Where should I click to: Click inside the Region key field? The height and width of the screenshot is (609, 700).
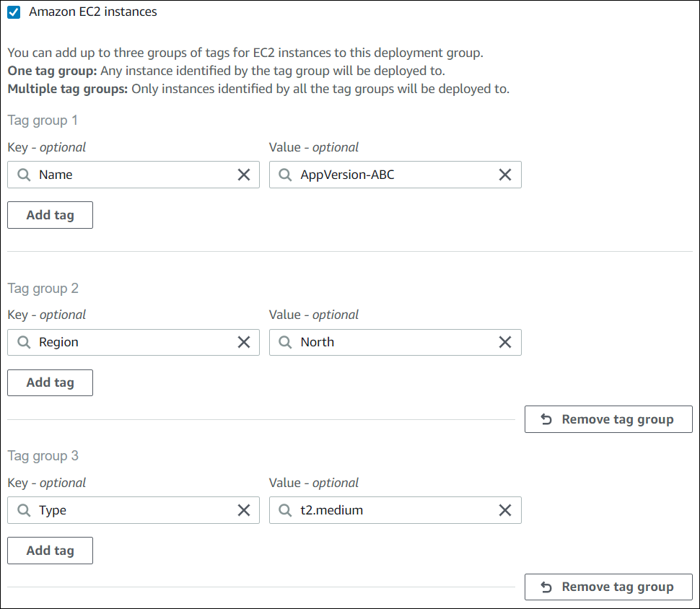pyautogui.click(x=130, y=342)
